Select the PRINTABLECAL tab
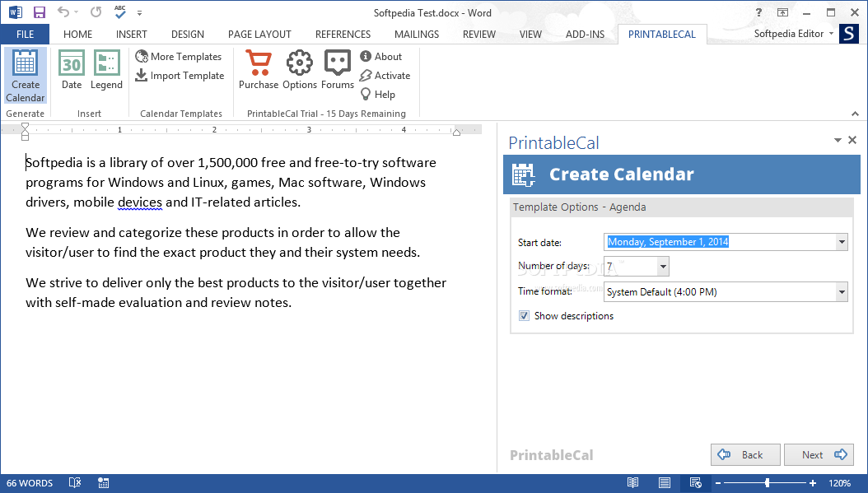Screen dimensions: 868x493 661,35
